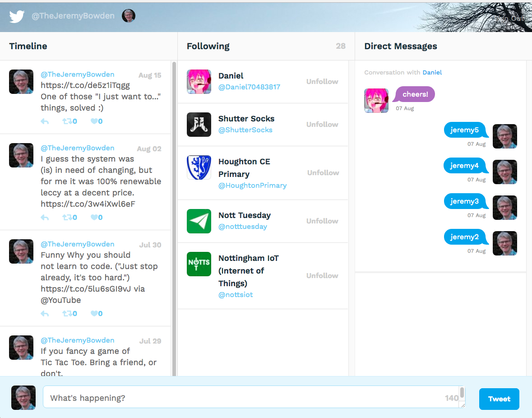The height and width of the screenshot is (418, 532).
Task: Reply to the Aug 02 tweet
Action: click(45, 218)
